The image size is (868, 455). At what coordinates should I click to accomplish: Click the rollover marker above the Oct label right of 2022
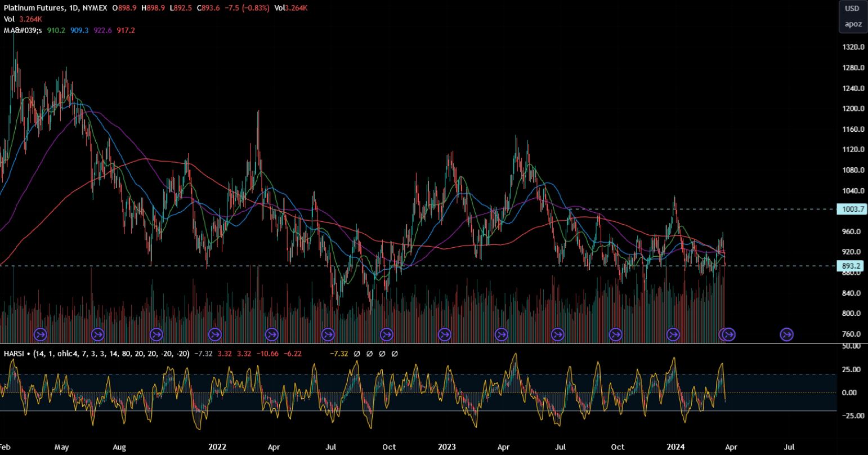pyautogui.click(x=387, y=335)
